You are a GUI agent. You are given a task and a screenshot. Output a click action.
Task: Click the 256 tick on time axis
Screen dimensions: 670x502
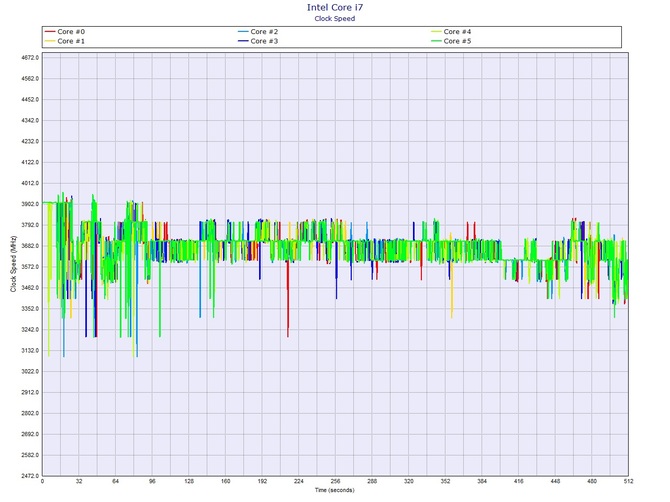point(335,481)
